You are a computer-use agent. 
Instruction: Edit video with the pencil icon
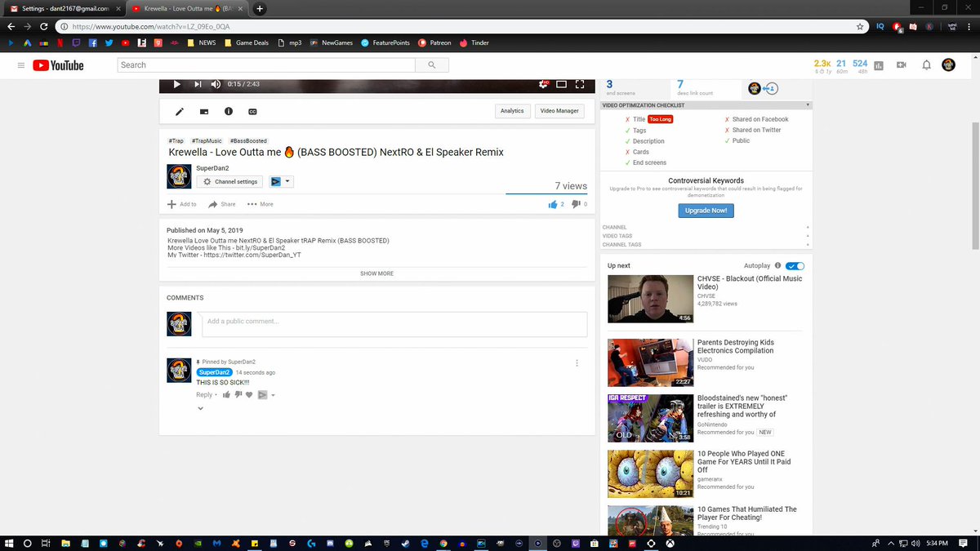pyautogui.click(x=180, y=111)
